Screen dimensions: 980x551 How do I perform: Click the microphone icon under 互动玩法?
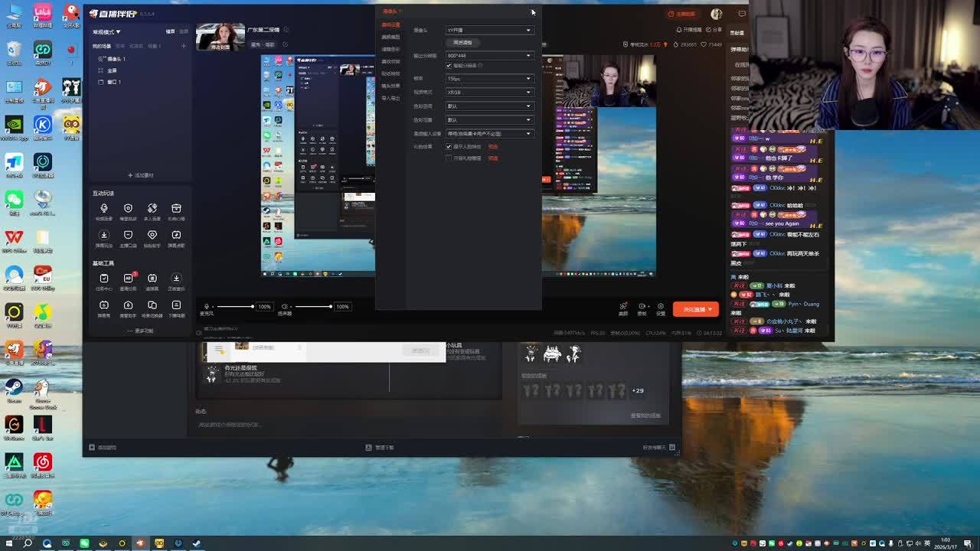tap(104, 209)
